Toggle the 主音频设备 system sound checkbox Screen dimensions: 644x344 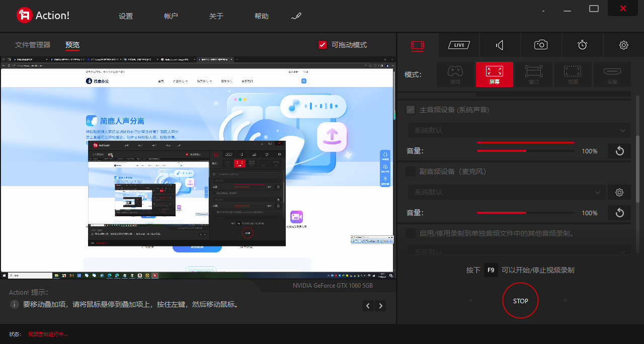[x=411, y=110]
